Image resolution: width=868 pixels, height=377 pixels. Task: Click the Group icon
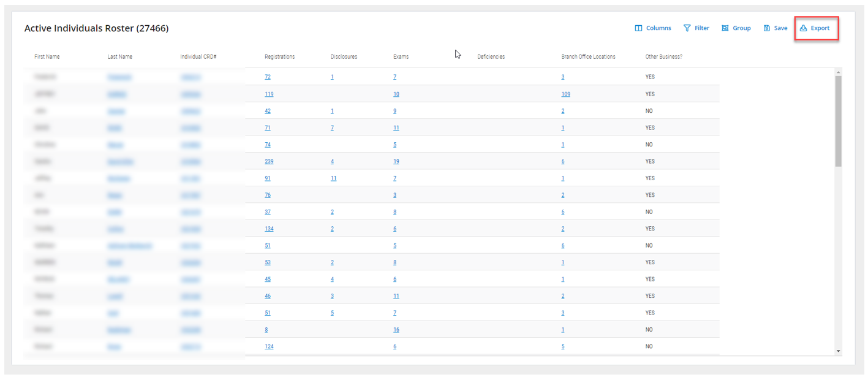[x=725, y=28]
